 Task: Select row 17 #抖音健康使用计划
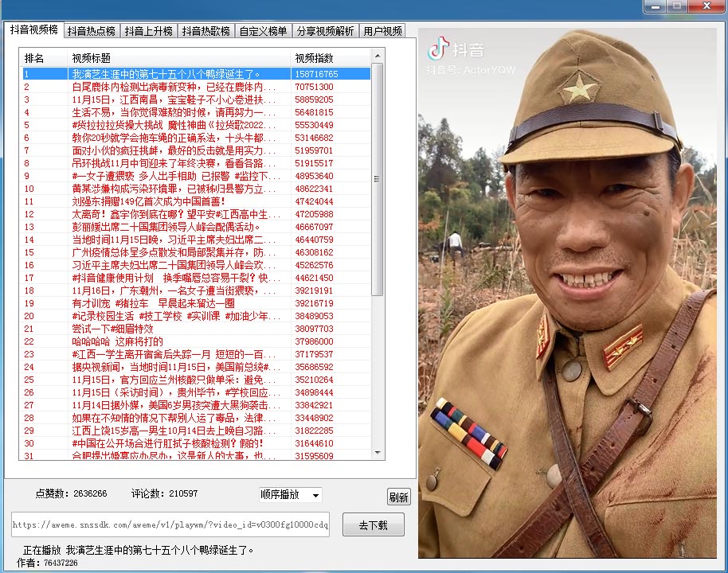(197, 278)
